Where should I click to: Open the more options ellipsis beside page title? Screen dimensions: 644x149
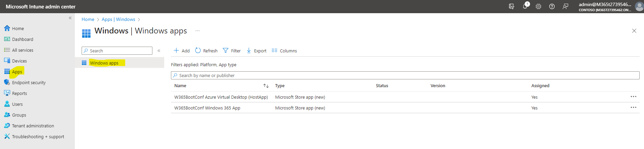198,31
